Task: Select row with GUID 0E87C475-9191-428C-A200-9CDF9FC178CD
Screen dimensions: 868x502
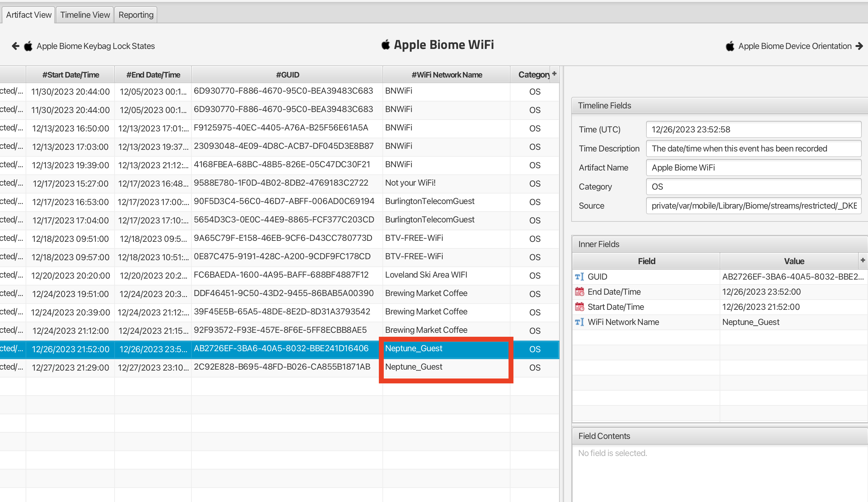Action: [x=279, y=257]
